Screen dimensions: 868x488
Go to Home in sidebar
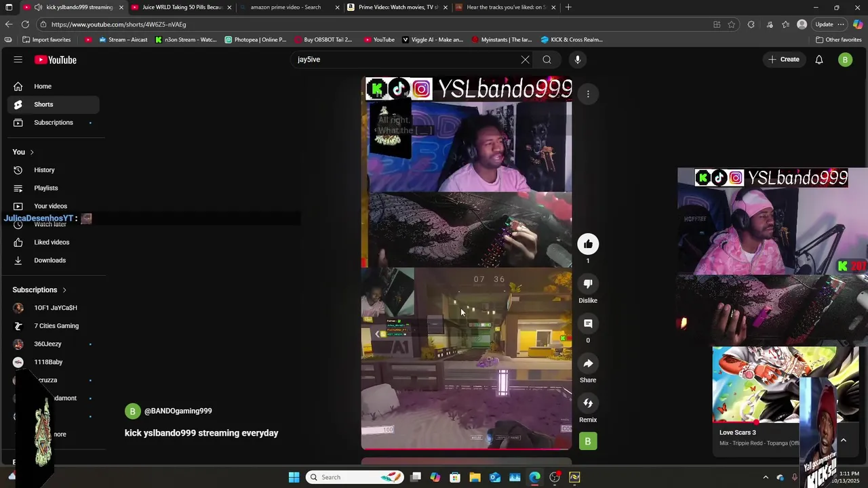[54, 86]
